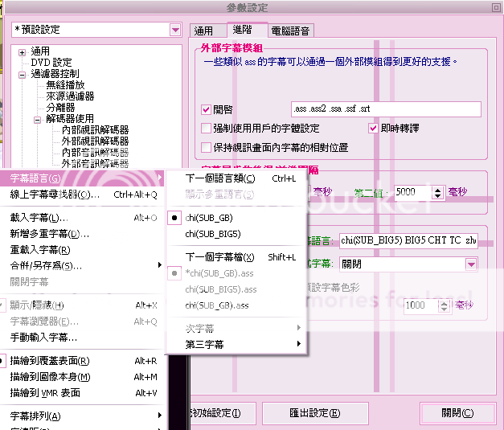Click the 5000 milliseconds spinner arrows
Screen dimensions: 504x430
tap(437, 193)
